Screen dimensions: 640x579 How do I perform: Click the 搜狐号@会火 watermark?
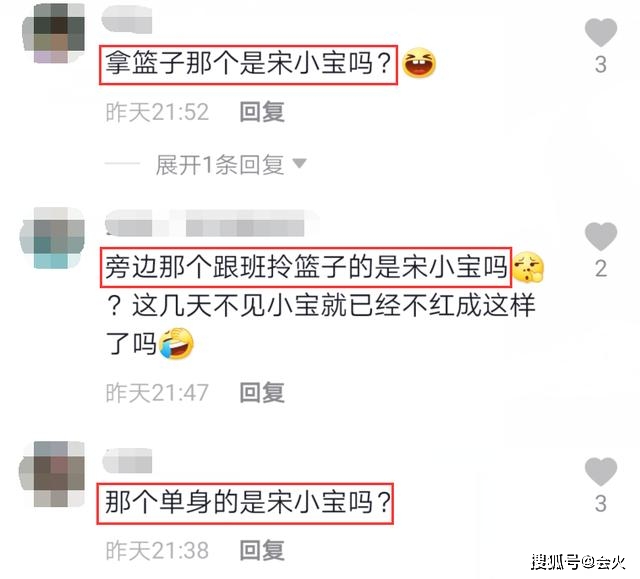point(578,562)
